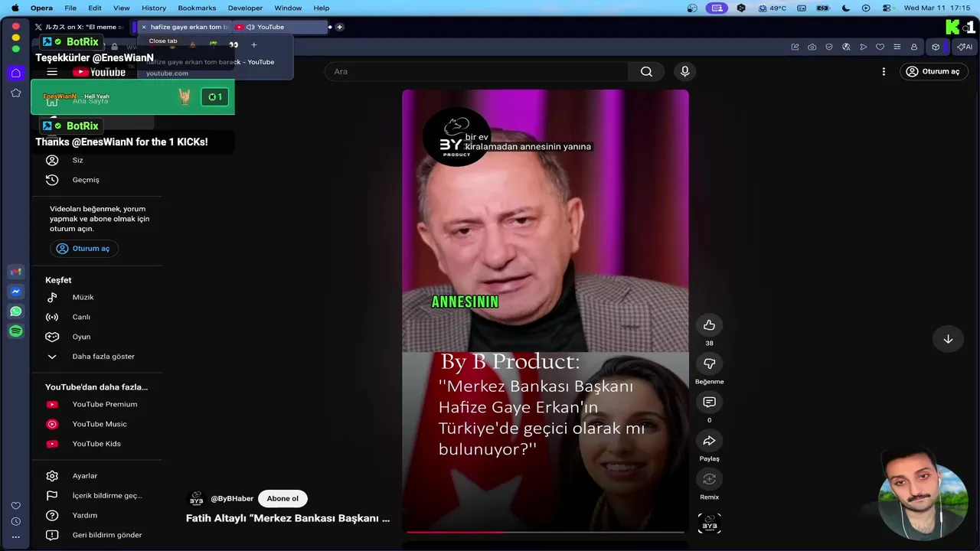The height and width of the screenshot is (551, 980).
Task: Open YouTube three-dot settings menu
Action: pos(884,71)
